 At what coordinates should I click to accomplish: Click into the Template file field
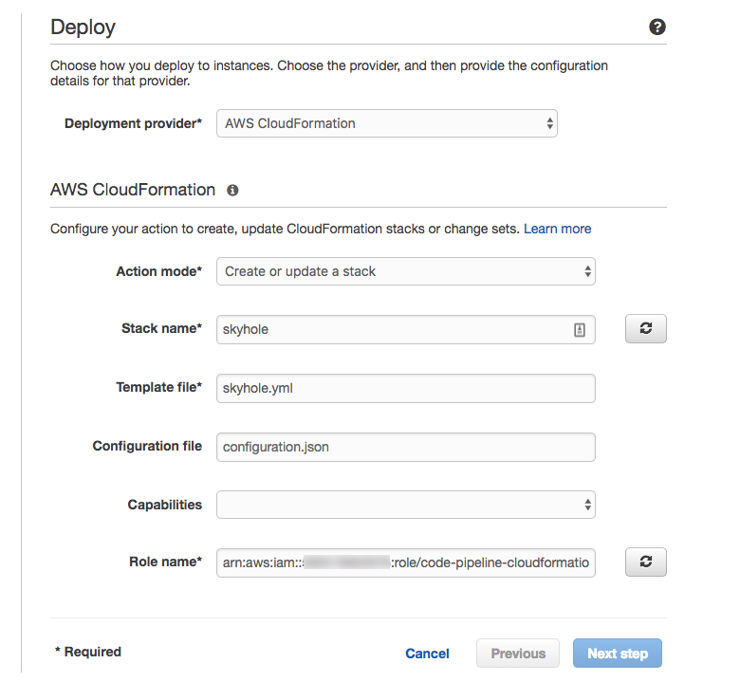[406, 388]
